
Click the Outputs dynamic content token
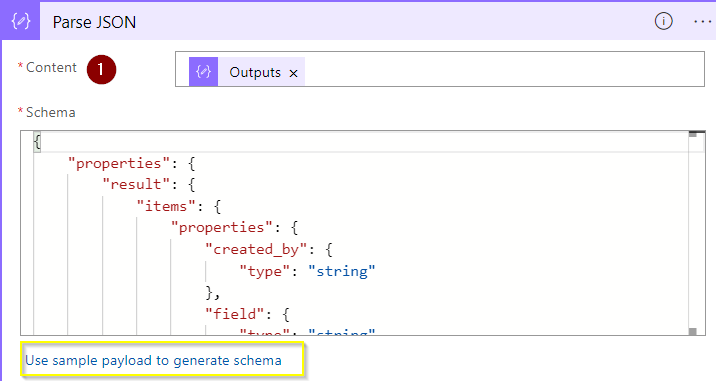[x=247, y=72]
